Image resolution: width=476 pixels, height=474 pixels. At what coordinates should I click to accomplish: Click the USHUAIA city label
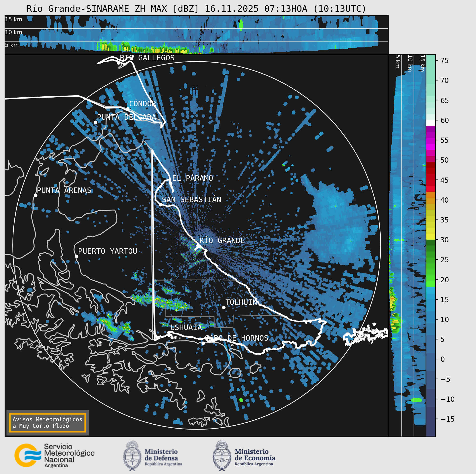tap(186, 328)
